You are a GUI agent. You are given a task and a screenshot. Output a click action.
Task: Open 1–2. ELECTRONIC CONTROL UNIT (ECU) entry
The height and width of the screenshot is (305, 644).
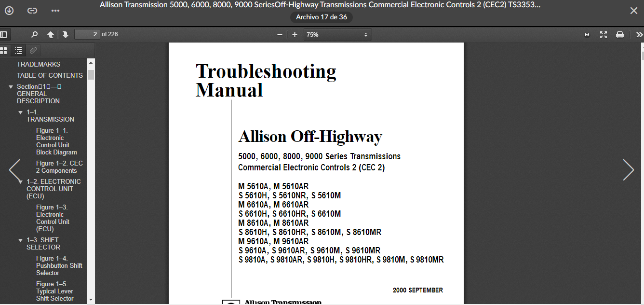[x=54, y=189]
